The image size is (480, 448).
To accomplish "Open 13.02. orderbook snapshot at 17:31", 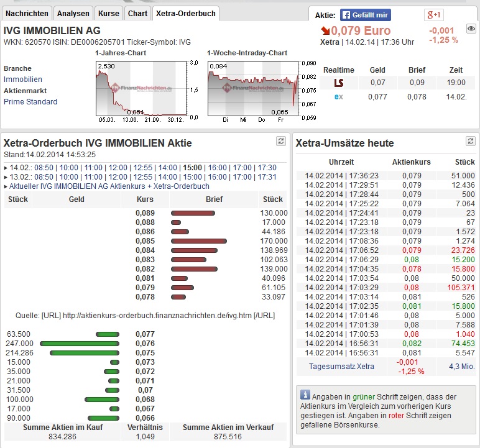I will (267, 177).
